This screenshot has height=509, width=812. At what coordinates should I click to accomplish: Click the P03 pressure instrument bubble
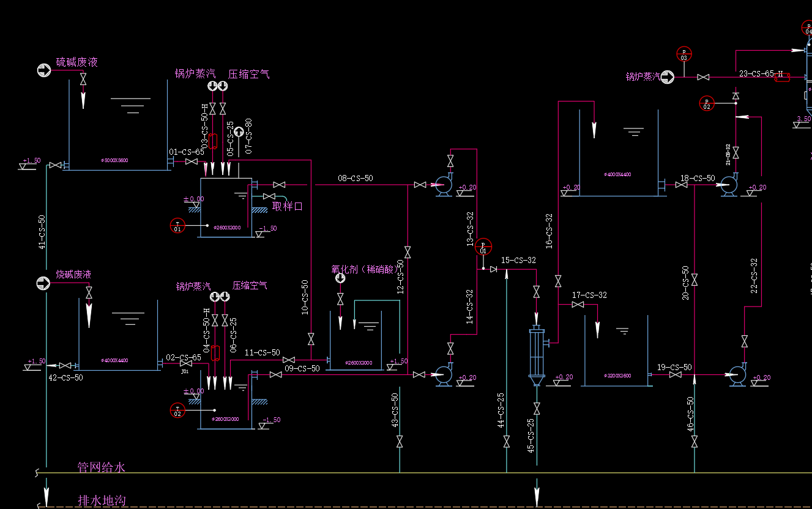point(684,54)
